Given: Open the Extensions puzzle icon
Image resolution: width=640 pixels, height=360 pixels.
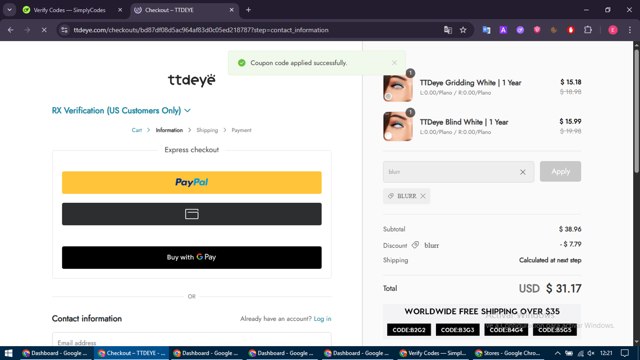Looking at the screenshot, I should click(x=588, y=30).
